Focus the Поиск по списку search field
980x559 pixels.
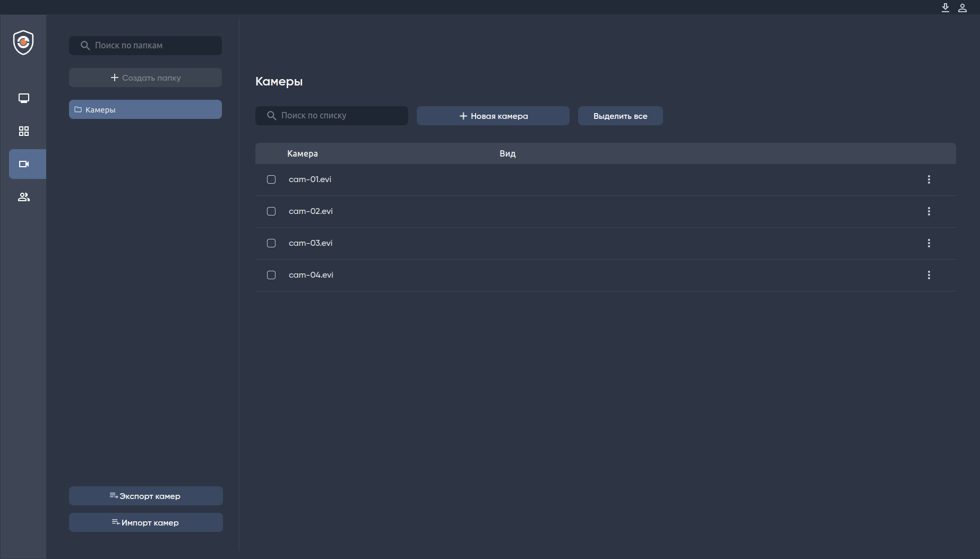(x=332, y=116)
